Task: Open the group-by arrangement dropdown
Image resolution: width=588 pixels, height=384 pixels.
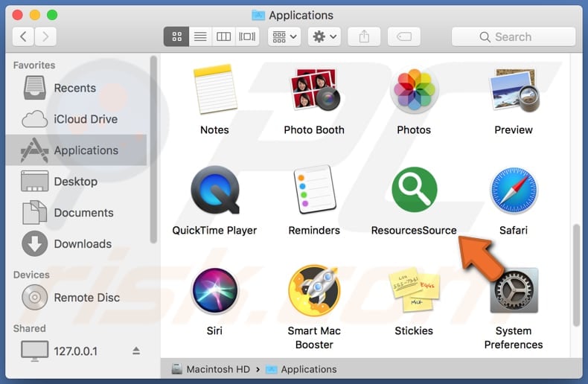Action: pyautogui.click(x=284, y=36)
